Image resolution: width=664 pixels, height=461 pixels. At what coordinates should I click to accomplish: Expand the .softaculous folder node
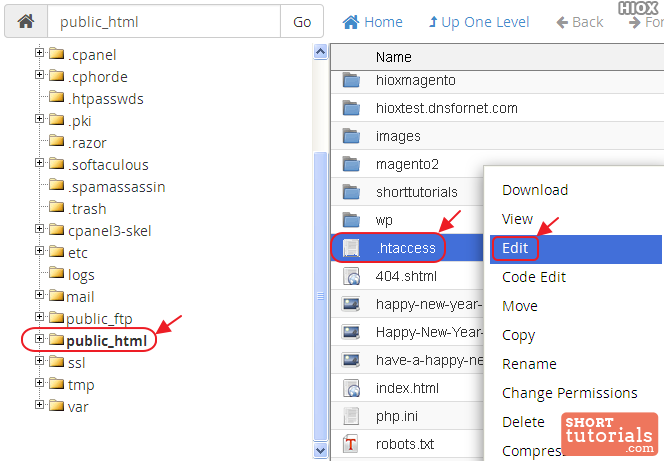coord(39,163)
